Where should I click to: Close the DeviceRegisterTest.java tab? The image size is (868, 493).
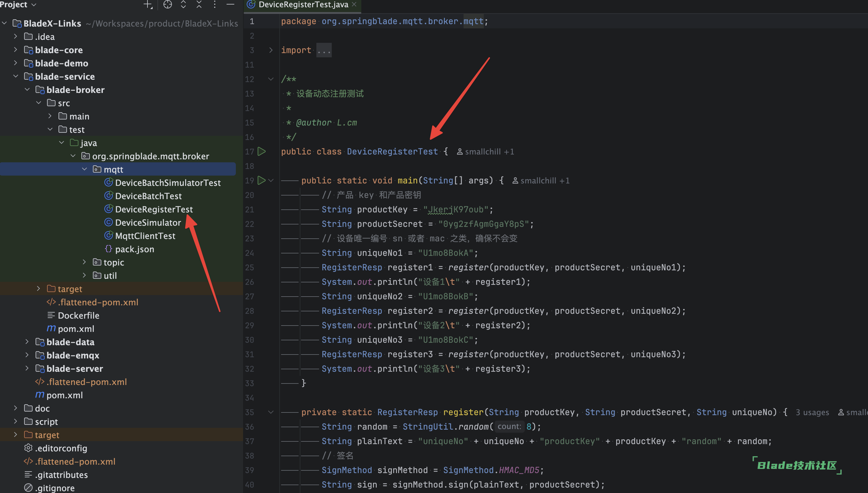click(x=354, y=5)
